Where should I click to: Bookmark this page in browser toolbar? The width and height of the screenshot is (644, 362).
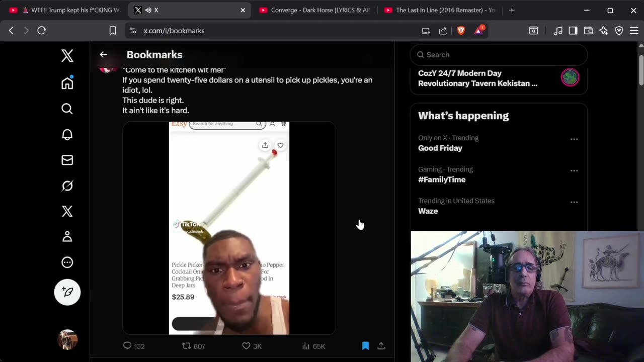113,31
